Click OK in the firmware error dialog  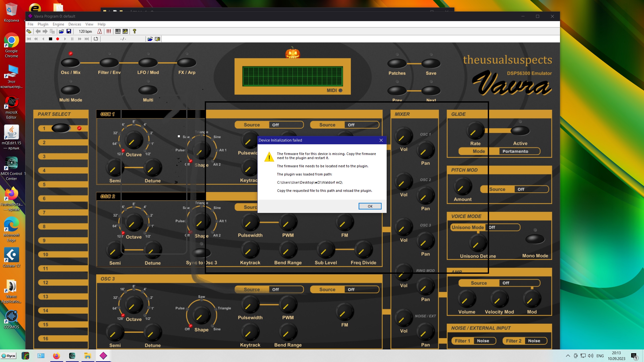(x=370, y=206)
